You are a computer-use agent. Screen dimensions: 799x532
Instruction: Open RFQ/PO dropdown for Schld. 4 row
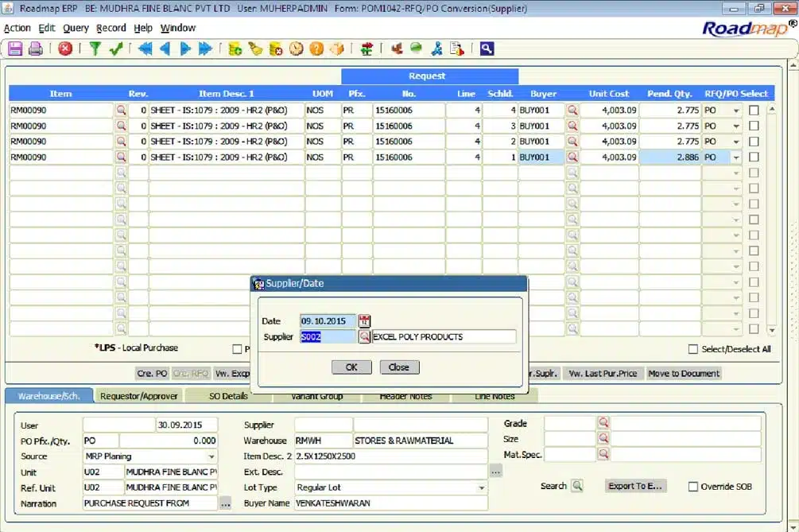pyautogui.click(x=736, y=111)
